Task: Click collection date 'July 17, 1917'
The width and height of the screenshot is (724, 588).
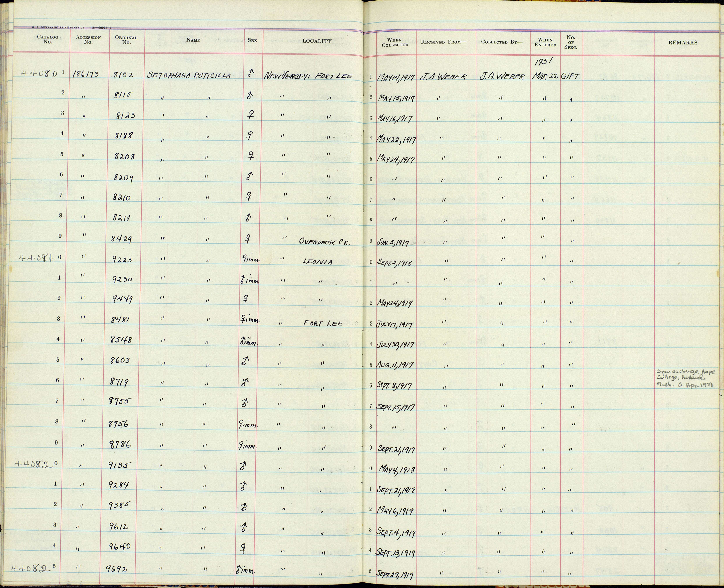Action: click(395, 325)
